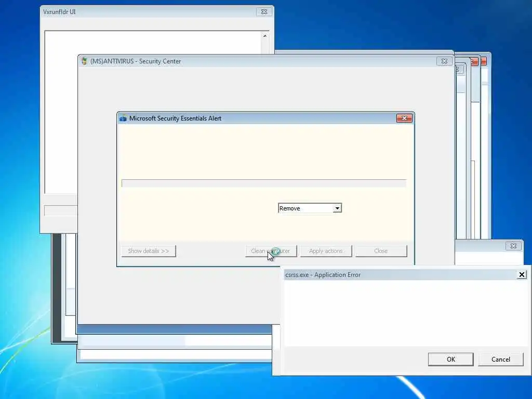This screenshot has height=399, width=532.
Task: Close the gray window behind the error dialog
Action: pos(513,246)
